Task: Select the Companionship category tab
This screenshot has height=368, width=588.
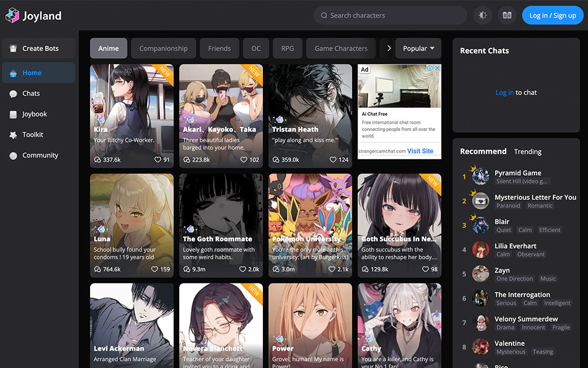Action: click(163, 48)
